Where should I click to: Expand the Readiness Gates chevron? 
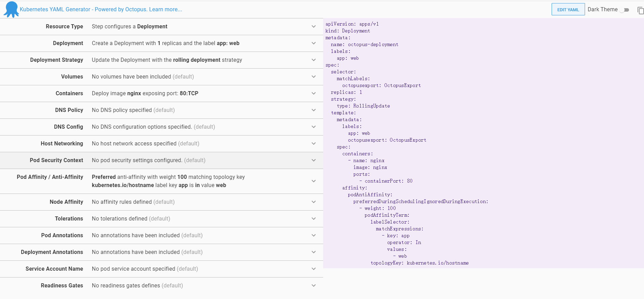[x=314, y=286]
